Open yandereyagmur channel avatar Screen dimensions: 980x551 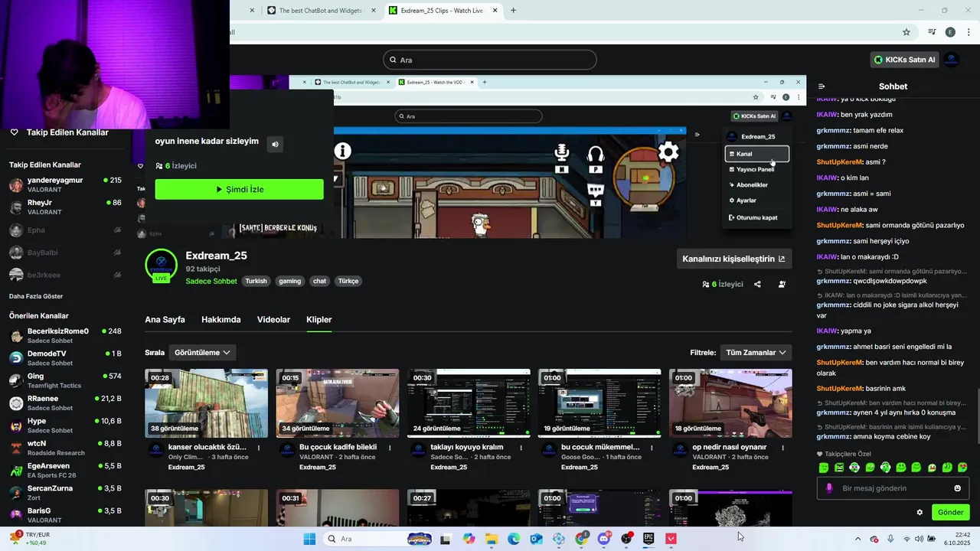click(x=16, y=185)
